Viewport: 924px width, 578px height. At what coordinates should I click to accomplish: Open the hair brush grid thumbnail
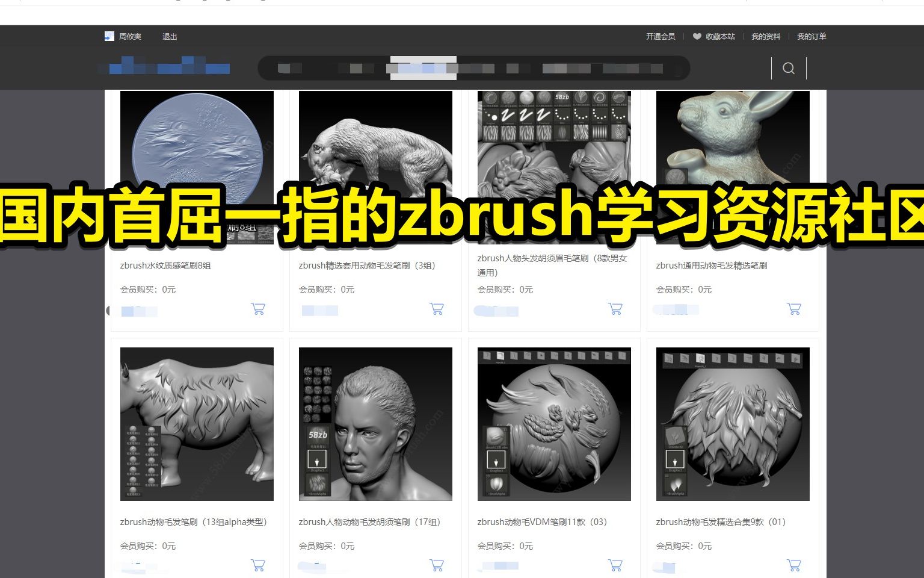click(554, 167)
